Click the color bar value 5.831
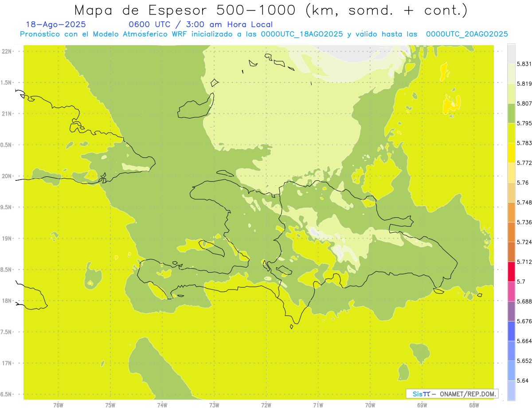The width and height of the screenshot is (532, 411). pyautogui.click(x=524, y=64)
